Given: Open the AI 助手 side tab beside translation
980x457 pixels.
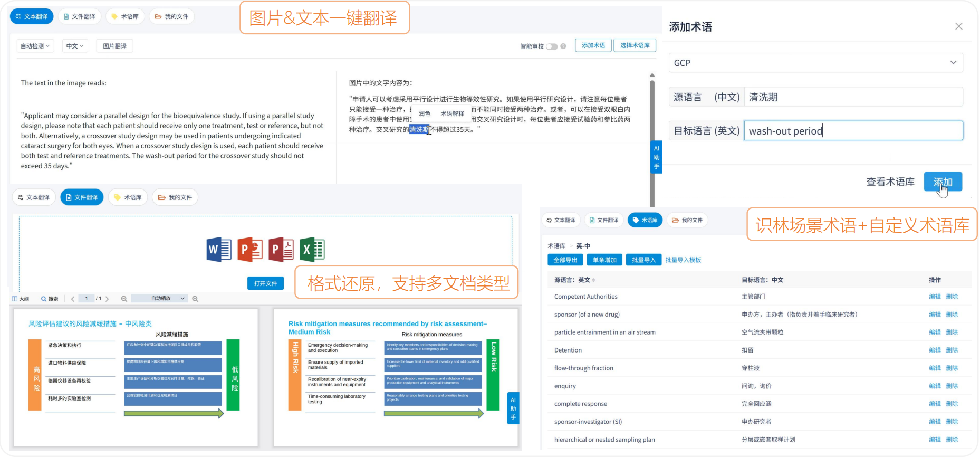Looking at the screenshot, I should [656, 157].
